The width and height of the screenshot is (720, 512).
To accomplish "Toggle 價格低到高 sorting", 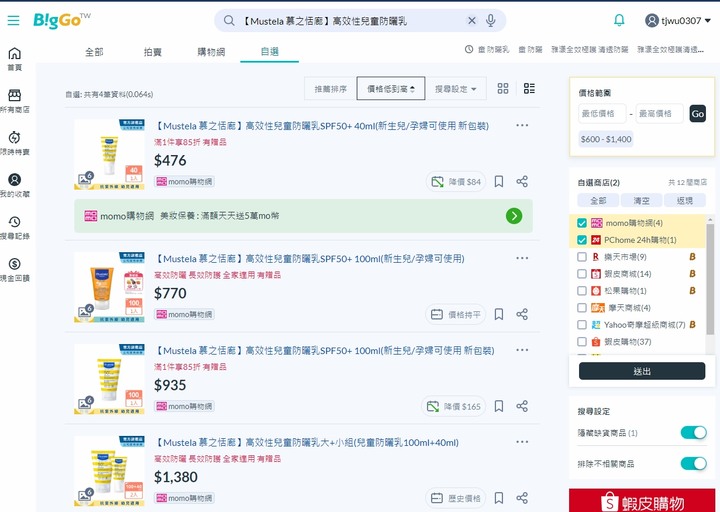I will coord(391,89).
